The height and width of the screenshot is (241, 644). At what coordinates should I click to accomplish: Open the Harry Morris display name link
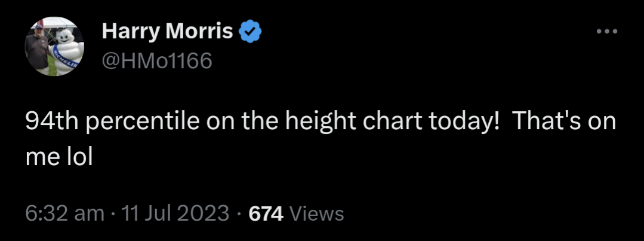(168, 31)
